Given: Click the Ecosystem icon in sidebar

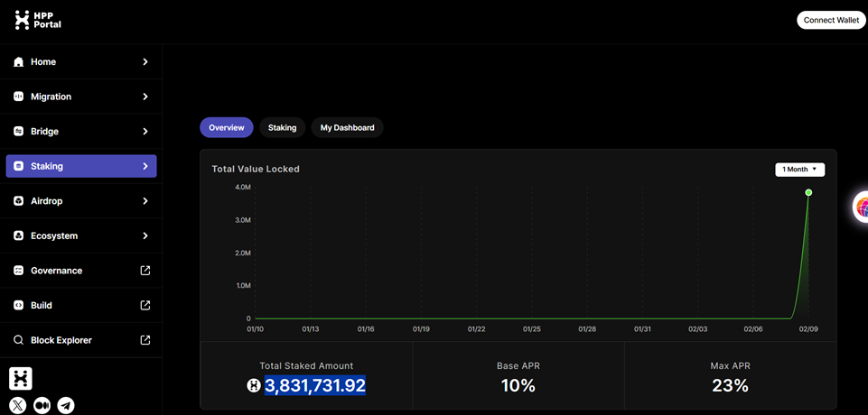Looking at the screenshot, I should click(19, 236).
